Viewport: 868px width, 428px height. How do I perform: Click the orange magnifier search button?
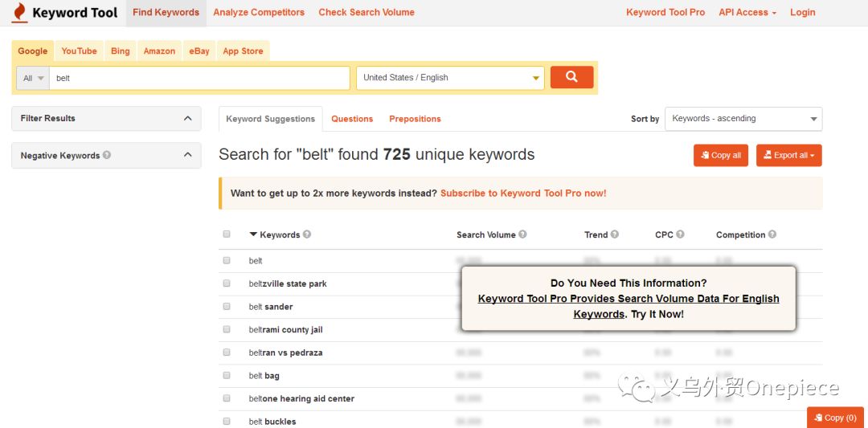(572, 77)
